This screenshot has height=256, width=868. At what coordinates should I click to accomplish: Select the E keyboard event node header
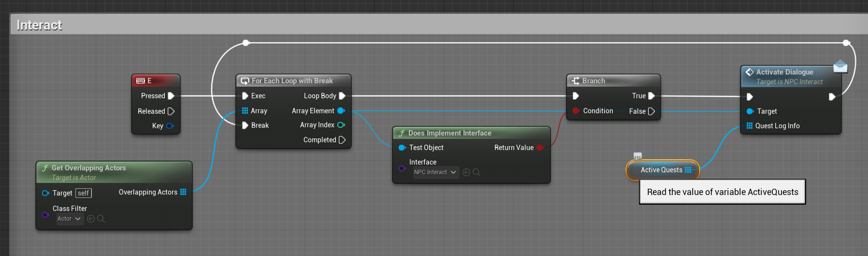pyautogui.click(x=156, y=81)
